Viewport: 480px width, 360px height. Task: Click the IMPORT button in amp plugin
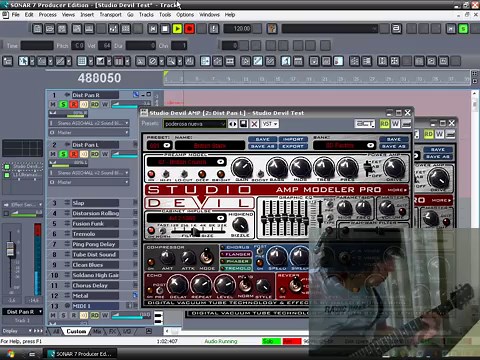pyautogui.click(x=293, y=139)
